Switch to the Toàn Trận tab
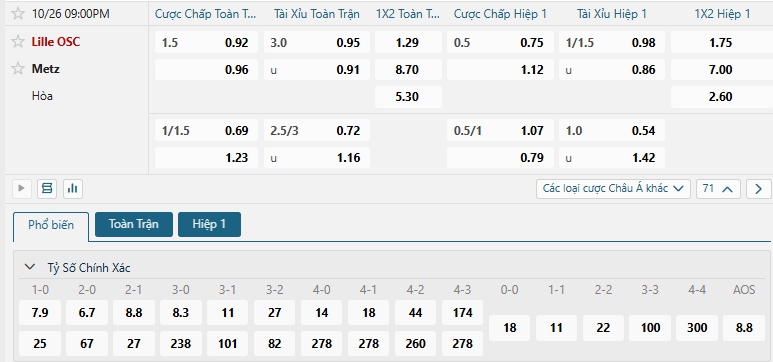Image resolution: width=773 pixels, height=362 pixels. pos(134,224)
